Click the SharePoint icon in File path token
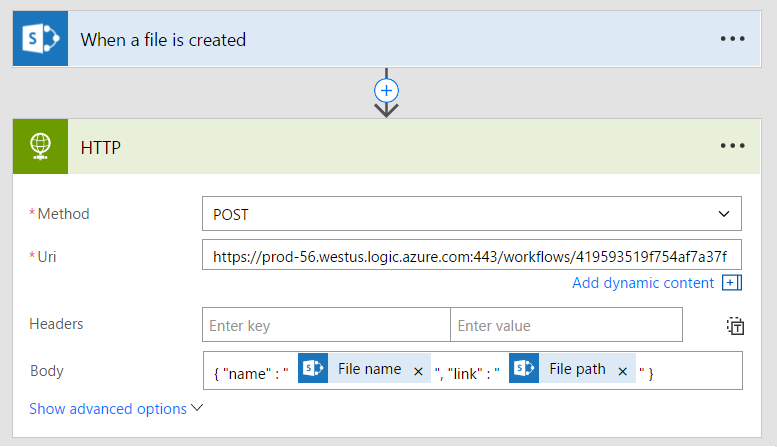 point(523,369)
